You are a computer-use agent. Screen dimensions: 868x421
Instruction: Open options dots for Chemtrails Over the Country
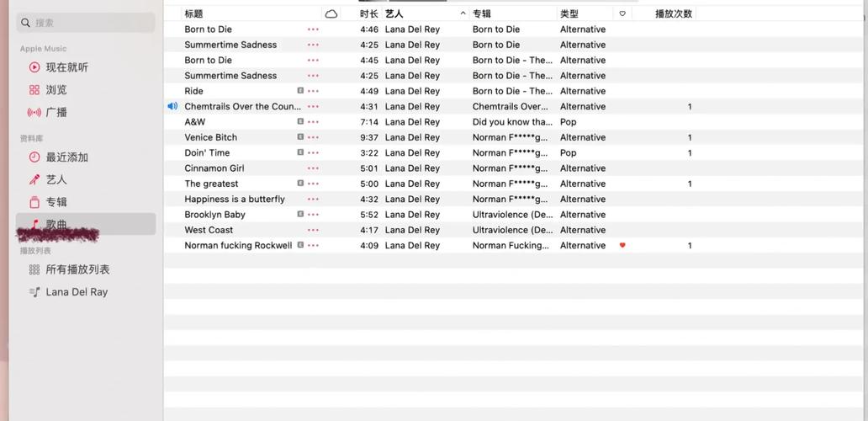pyautogui.click(x=314, y=107)
